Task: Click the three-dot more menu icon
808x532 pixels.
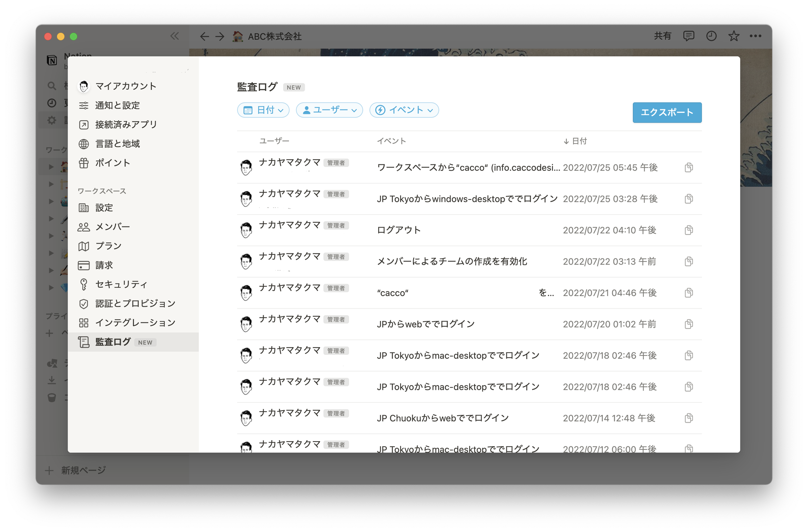Action: point(755,36)
